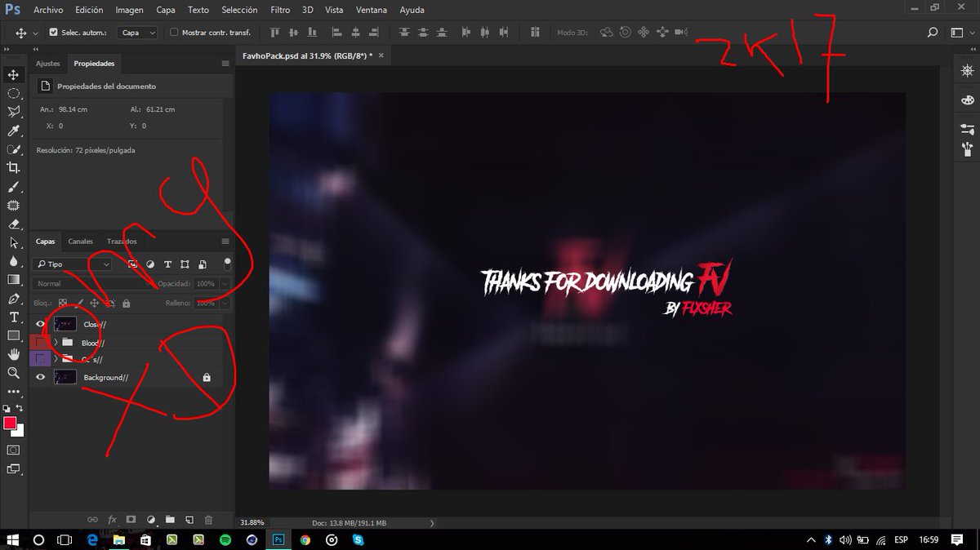980x550 pixels.
Task: Open the Relleno dropdown arrow
Action: tap(225, 303)
